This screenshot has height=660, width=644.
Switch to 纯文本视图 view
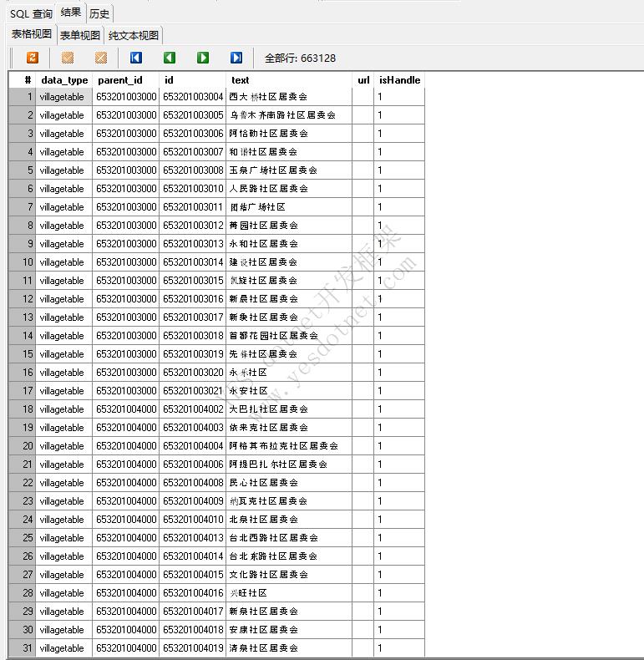coord(134,35)
